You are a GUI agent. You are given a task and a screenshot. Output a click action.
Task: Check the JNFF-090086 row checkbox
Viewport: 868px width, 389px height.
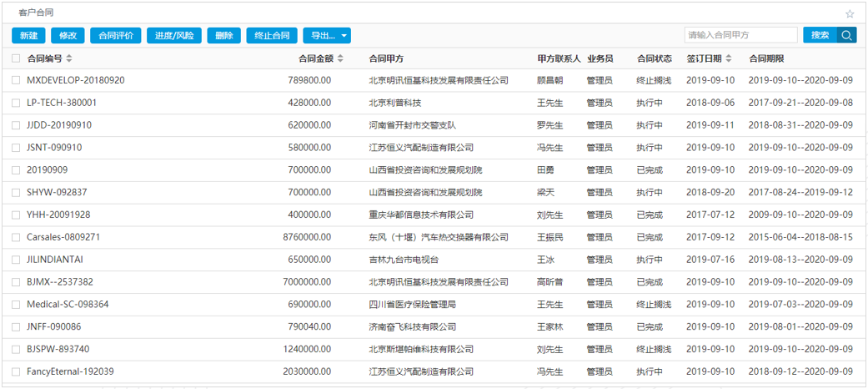tap(16, 327)
